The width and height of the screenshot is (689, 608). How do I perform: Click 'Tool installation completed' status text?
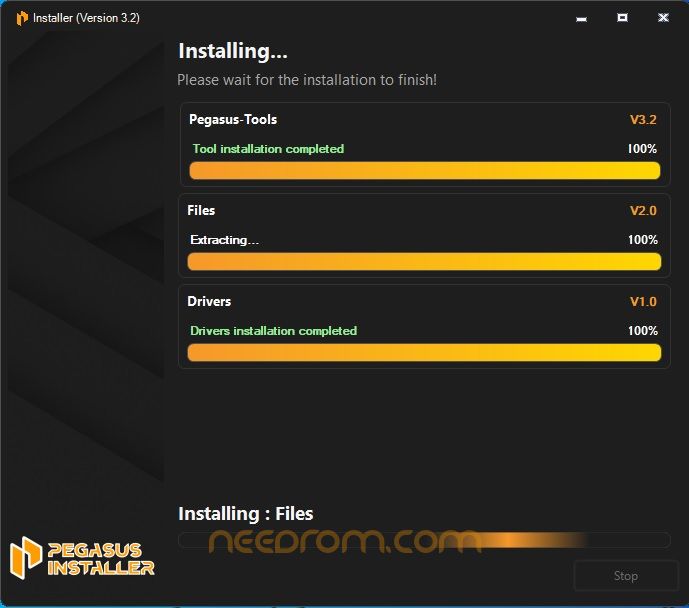click(x=268, y=149)
